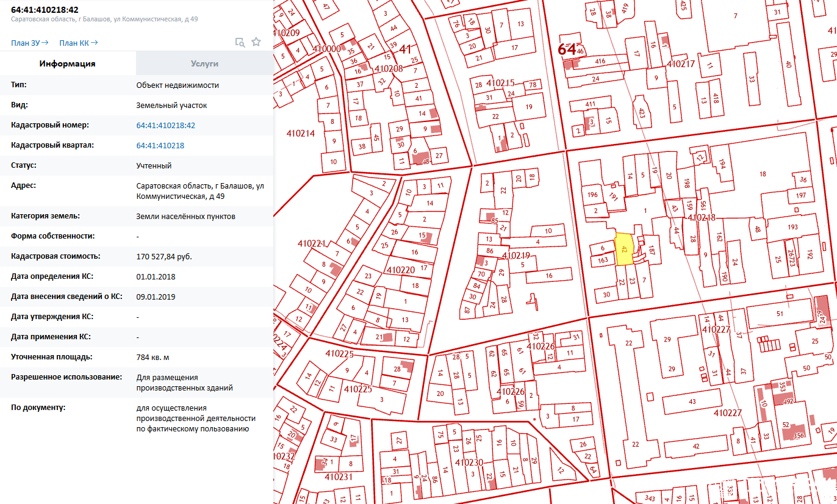The height and width of the screenshot is (504, 837).
Task: Select parcel 193 on the map
Action: [792, 227]
